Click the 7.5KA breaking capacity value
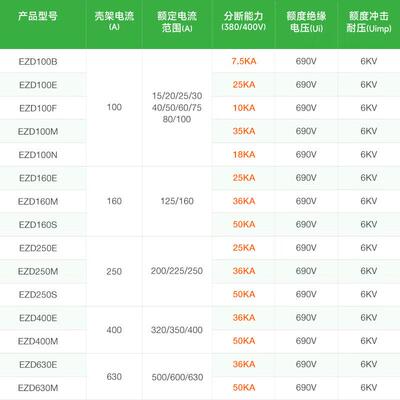Screen dimensions: 400x400 pos(244,61)
